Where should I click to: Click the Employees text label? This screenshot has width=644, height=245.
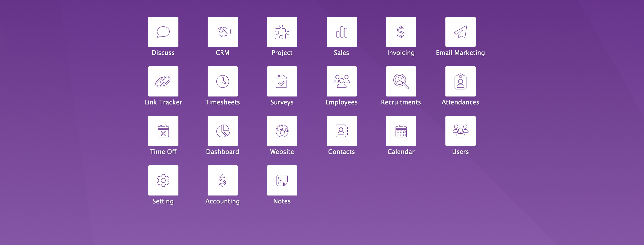342,102
